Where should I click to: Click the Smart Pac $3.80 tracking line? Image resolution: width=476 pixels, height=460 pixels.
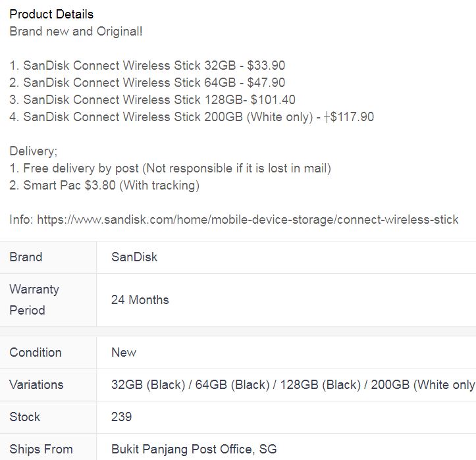click(x=104, y=186)
